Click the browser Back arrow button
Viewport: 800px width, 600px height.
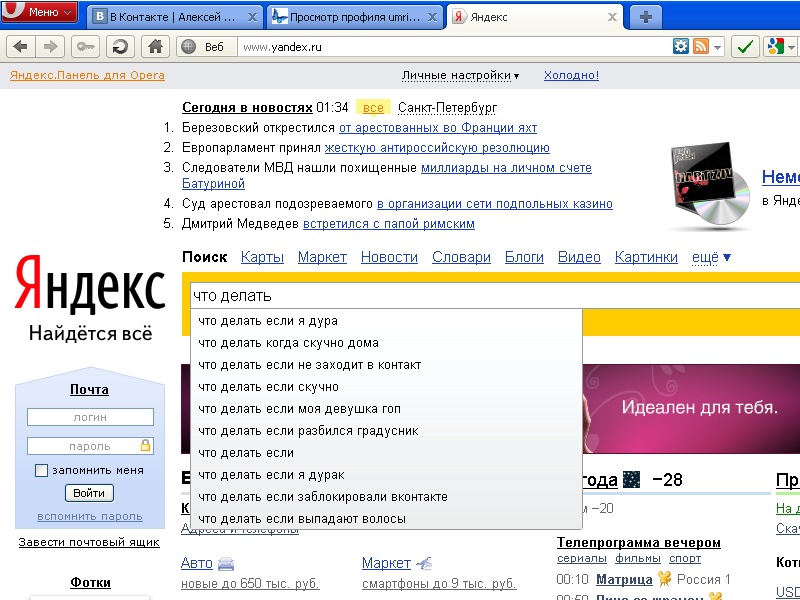[x=20, y=46]
